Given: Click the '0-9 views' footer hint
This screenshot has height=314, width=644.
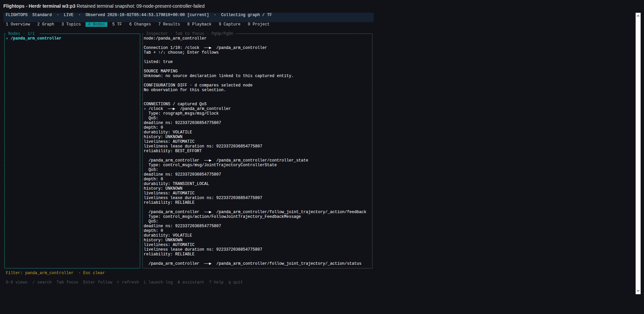Looking at the screenshot, I should [16, 282].
